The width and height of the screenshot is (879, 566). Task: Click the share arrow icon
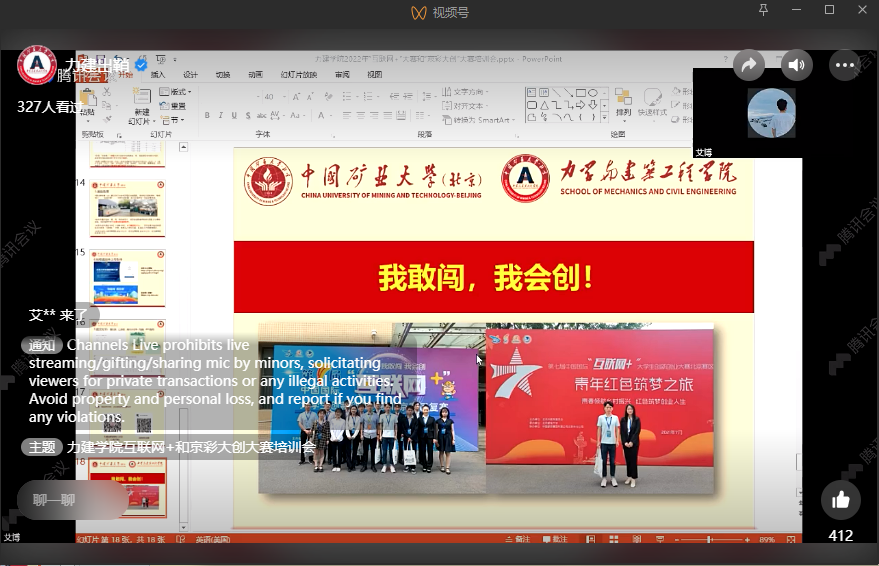click(748, 66)
